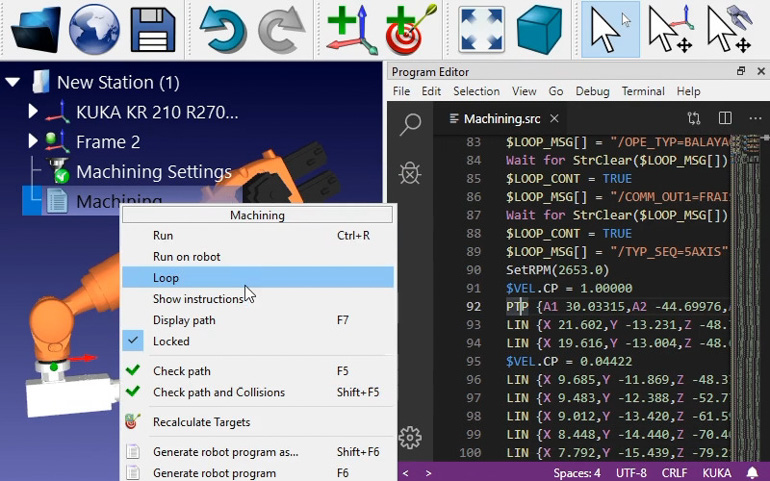This screenshot has height=481, width=770.
Task: Toggle the Locked checkmark in menu
Action: (133, 340)
